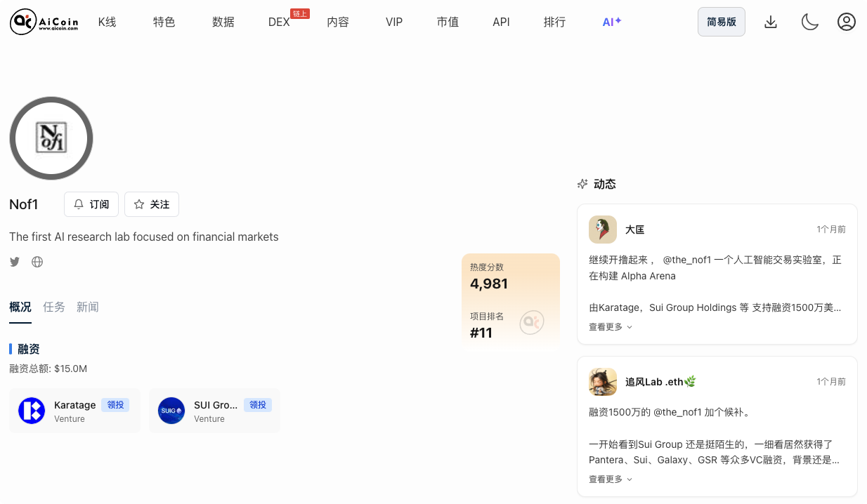The width and height of the screenshot is (867, 504).
Task: Open the Nof1 Twitter icon link
Action: pyautogui.click(x=15, y=262)
